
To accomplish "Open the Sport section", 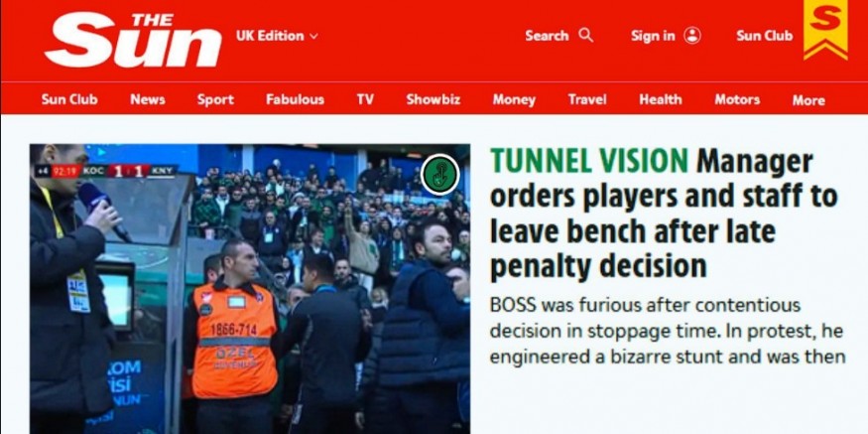I will tap(215, 99).
